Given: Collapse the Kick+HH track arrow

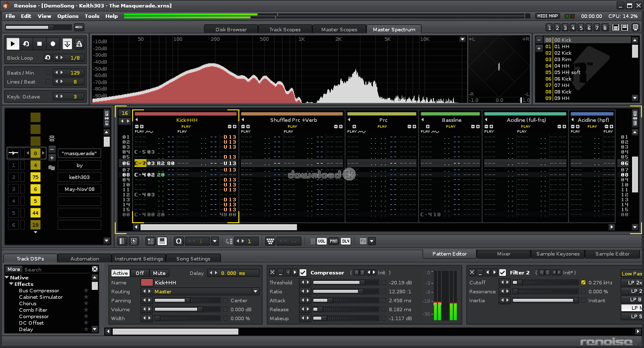Looking at the screenshot, I should [x=137, y=120].
